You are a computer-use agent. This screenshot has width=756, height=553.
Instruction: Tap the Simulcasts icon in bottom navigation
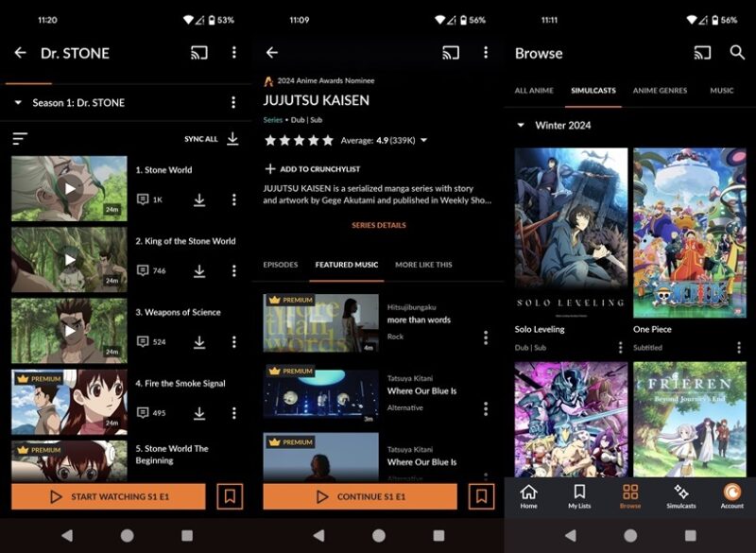[x=679, y=496]
